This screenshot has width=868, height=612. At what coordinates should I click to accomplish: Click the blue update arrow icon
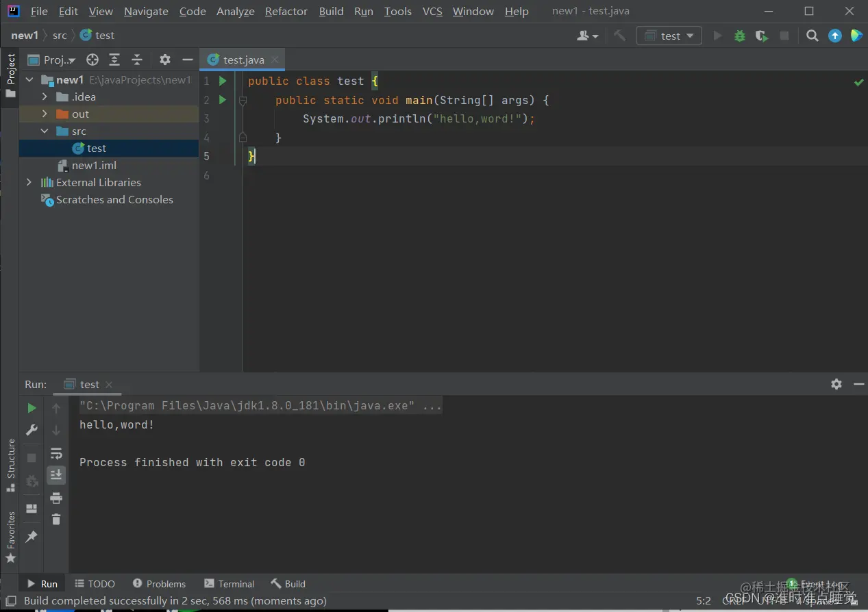click(835, 36)
